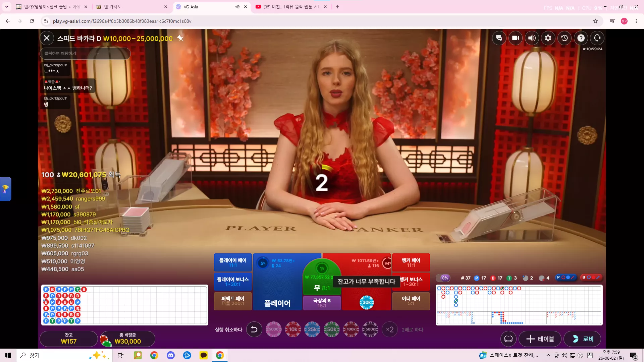
Task: Open the Chrome profile avatar
Action: point(624,21)
